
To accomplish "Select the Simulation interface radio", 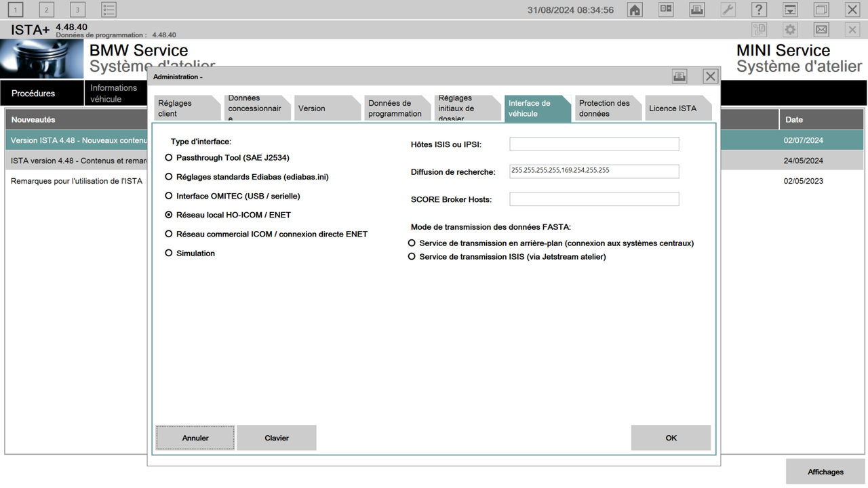I will [169, 253].
